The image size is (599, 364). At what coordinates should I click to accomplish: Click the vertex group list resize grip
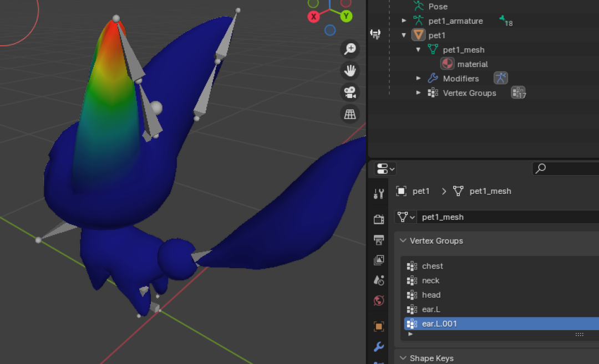[x=579, y=335]
